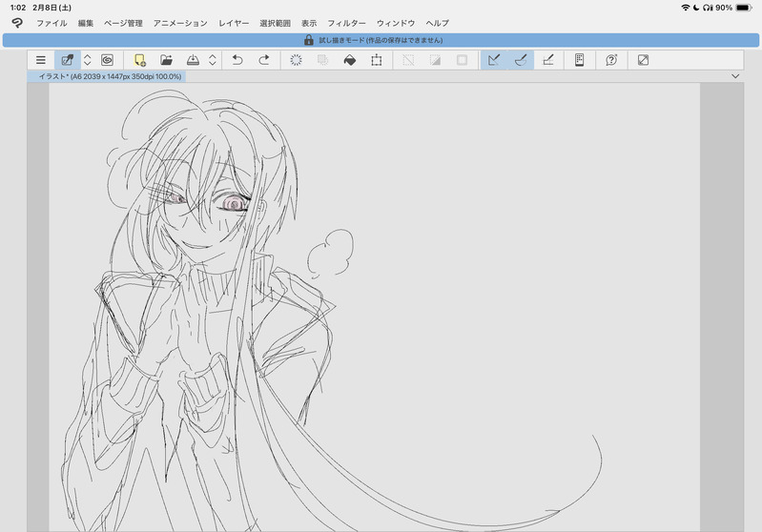The image size is (762, 532).
Task: Open the hamburger menu icon in the command bar
Action: pos(41,60)
